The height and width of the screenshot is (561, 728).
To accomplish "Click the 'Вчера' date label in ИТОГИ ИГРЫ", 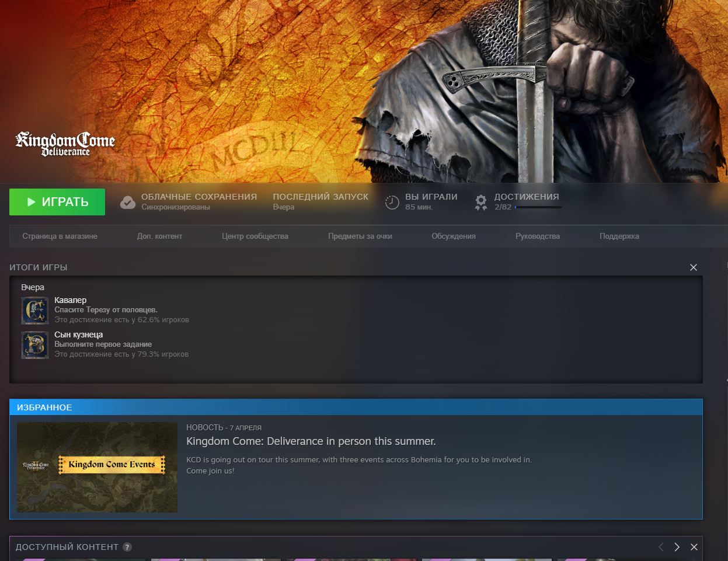I will (33, 287).
